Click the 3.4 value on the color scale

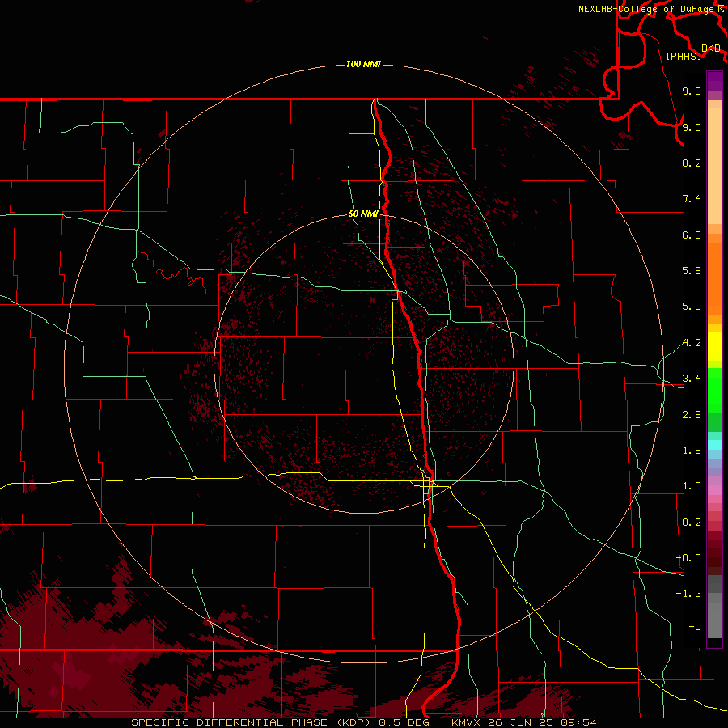click(x=692, y=379)
